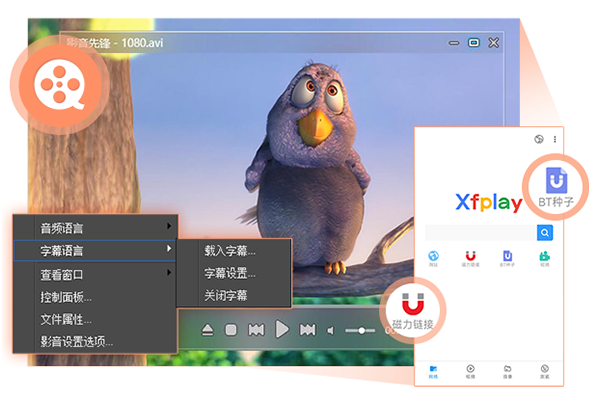Skip to the previous track
Viewport: 600px width, 400px height.
256,330
